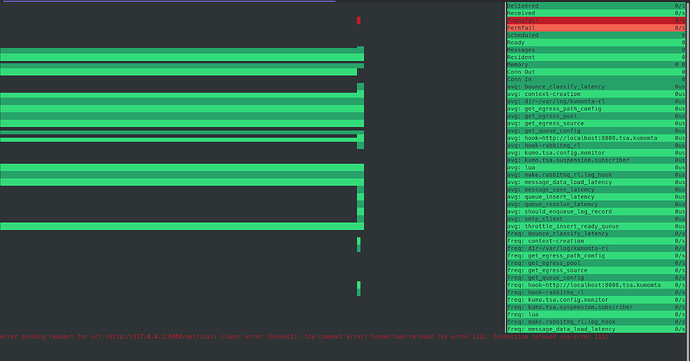Image resolution: width=690 pixels, height=361 pixels.
Task: Select the avg: queue_insert_latency row
Action: (596, 197)
